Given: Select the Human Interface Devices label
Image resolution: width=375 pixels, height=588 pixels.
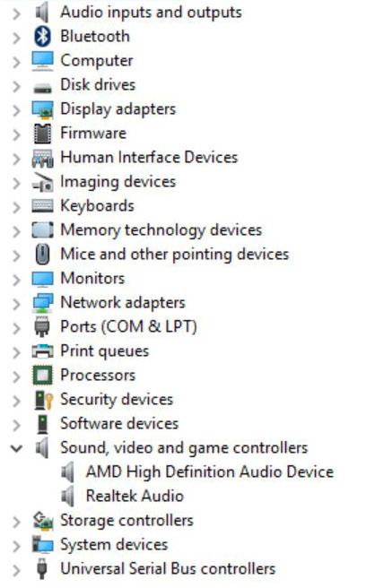Looking at the screenshot, I should (149, 158).
